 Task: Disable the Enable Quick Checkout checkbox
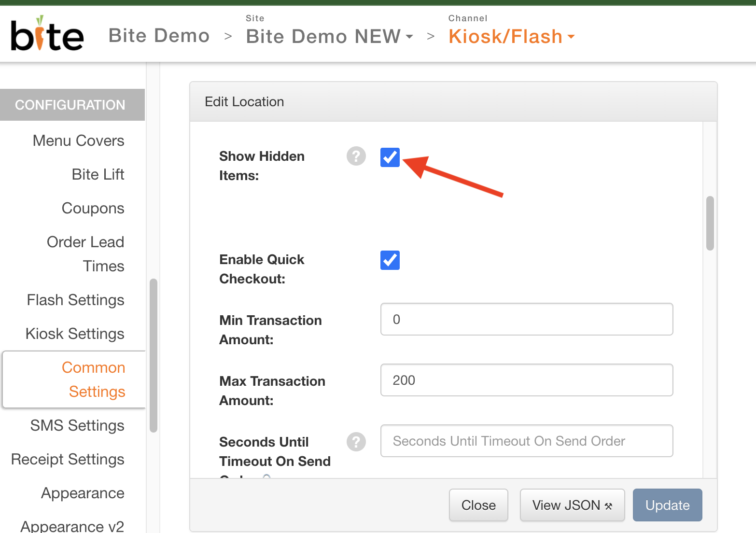click(x=390, y=261)
